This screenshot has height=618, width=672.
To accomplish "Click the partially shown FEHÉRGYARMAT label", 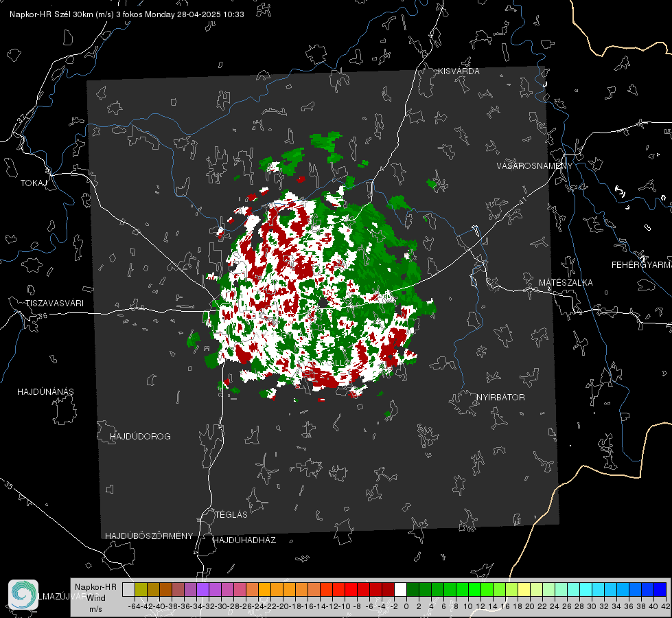I will (642, 265).
